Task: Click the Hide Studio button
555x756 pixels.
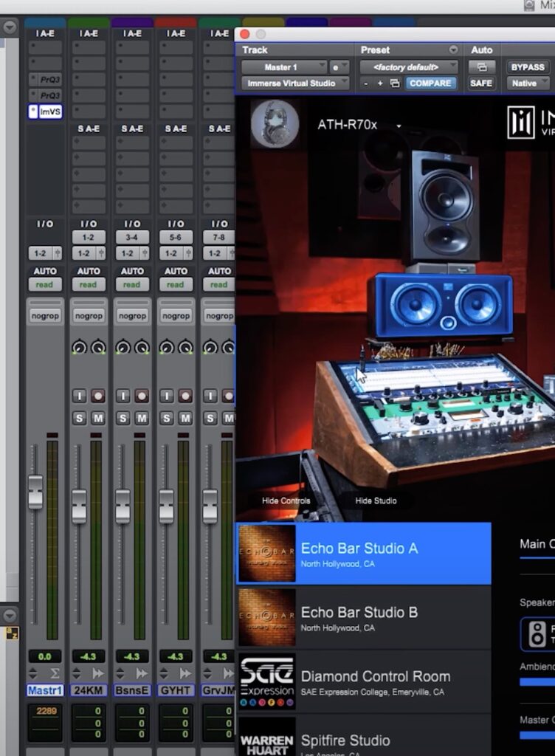Action: (x=376, y=501)
